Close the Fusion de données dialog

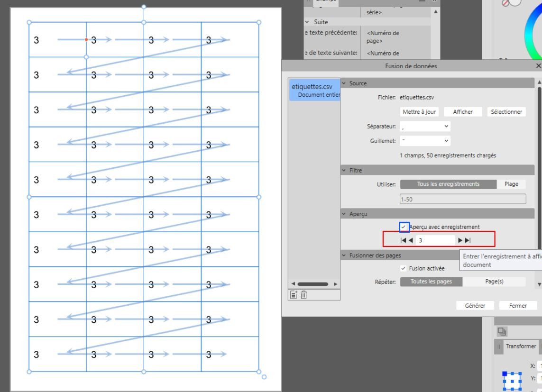coord(538,65)
